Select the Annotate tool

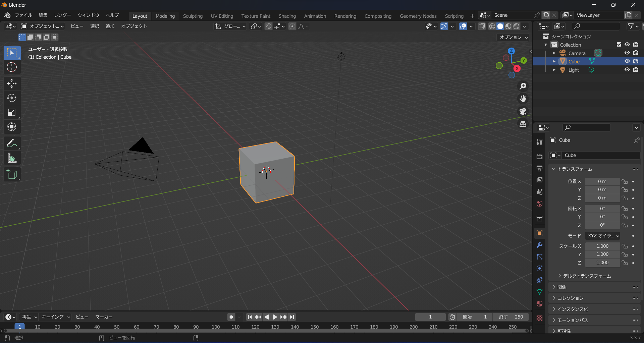(x=12, y=143)
